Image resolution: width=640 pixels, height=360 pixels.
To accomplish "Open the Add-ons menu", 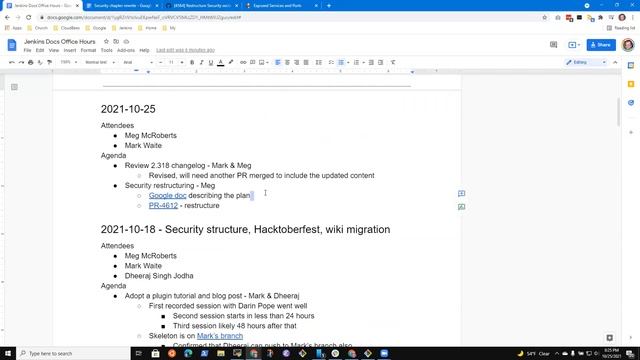I will pyautogui.click(x=126, y=50).
